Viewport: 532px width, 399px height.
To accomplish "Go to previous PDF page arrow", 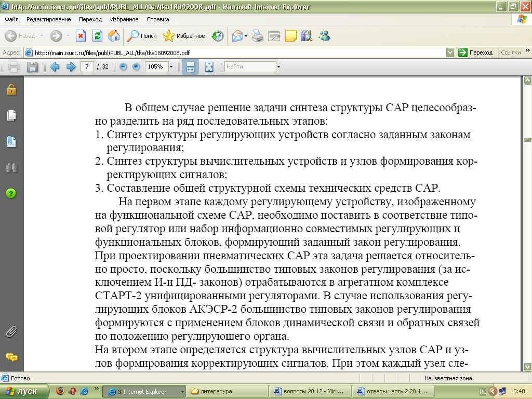I will click(55, 67).
